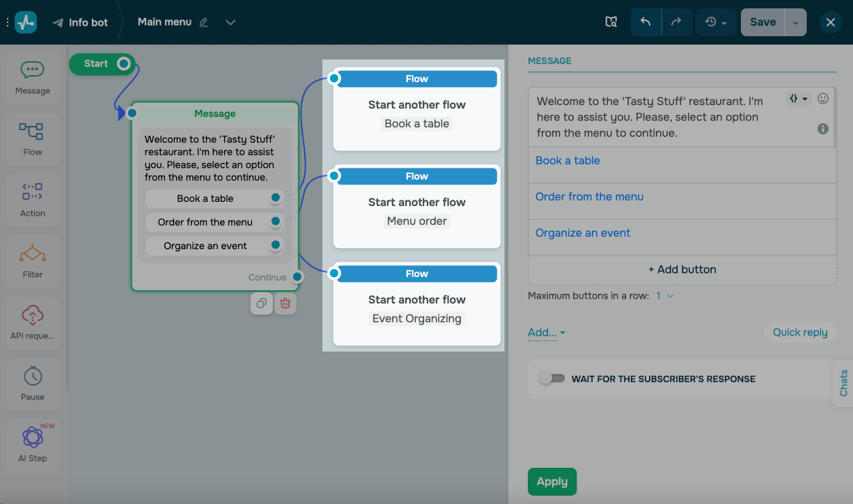Click input connector of Event Organizing flow

334,274
